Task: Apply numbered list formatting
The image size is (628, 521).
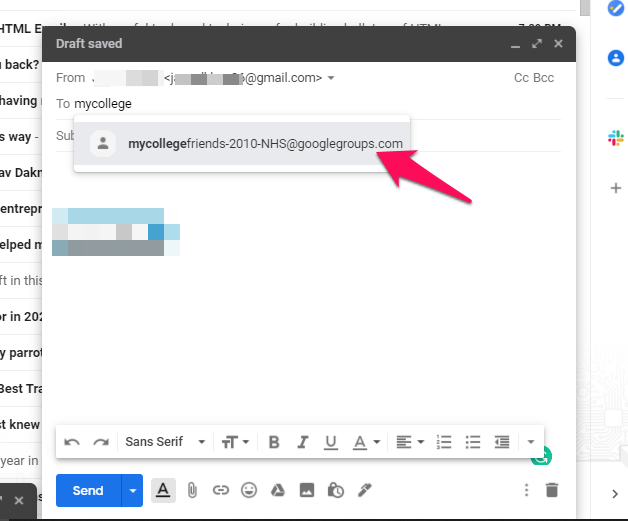Action: coord(444,442)
